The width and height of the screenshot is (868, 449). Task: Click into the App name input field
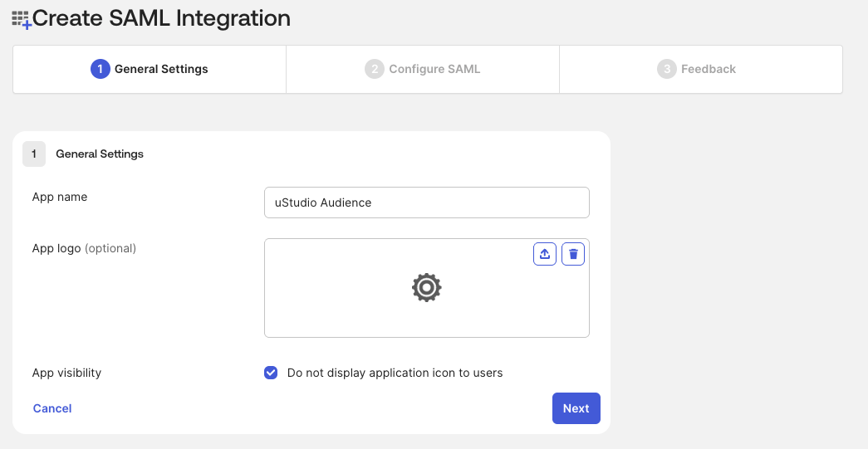tap(427, 203)
